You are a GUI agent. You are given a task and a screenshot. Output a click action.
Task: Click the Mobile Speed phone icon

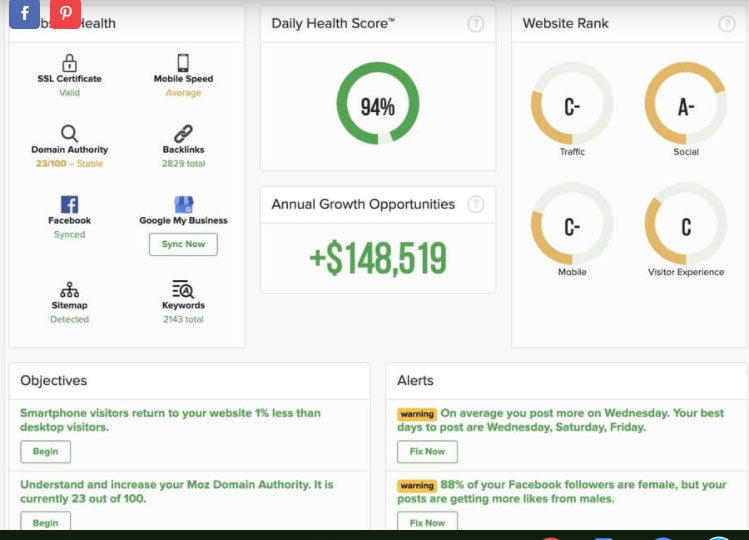click(183, 63)
